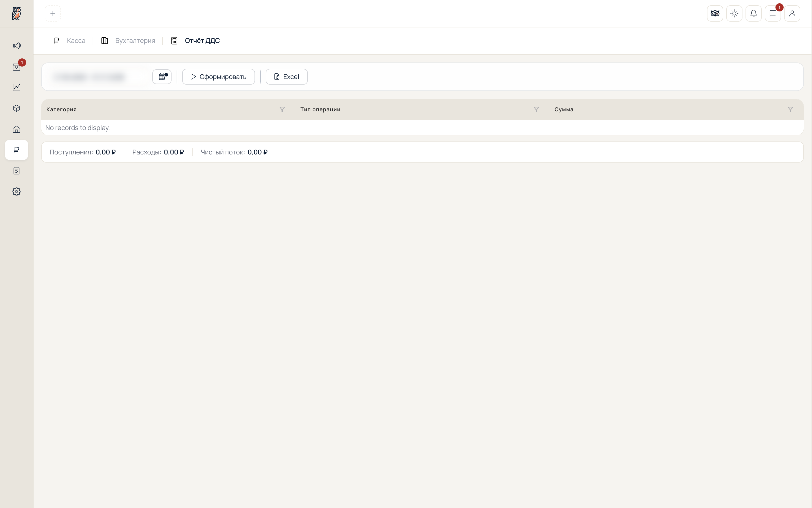Open notifications bell icon

coord(754,13)
